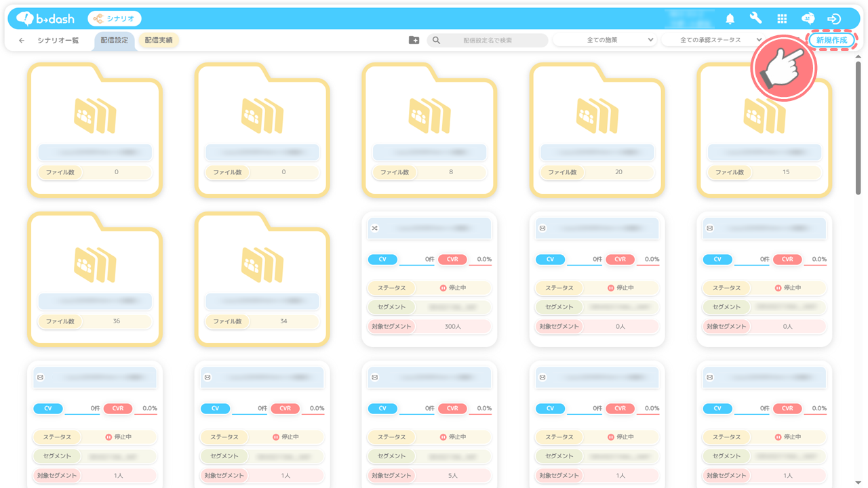Click the b+dash logo

coord(45,18)
